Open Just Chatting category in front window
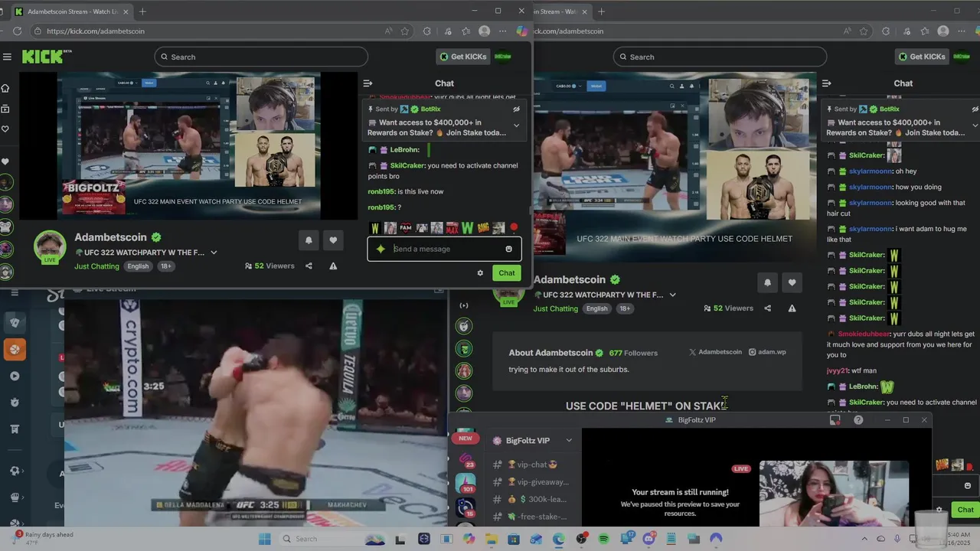The width and height of the screenshot is (980, 551). click(96, 266)
